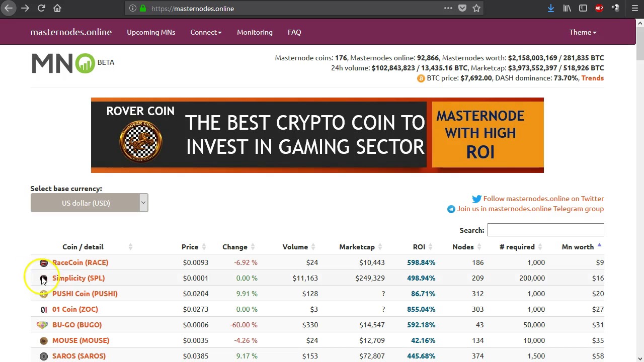The image size is (644, 362).
Task: Click the green padlock security icon
Action: pyautogui.click(x=143, y=8)
